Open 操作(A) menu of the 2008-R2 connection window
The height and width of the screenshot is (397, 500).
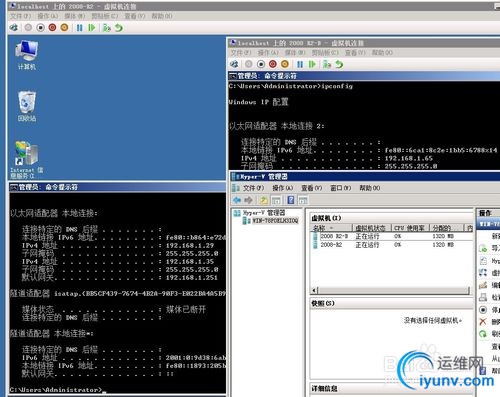click(48, 16)
